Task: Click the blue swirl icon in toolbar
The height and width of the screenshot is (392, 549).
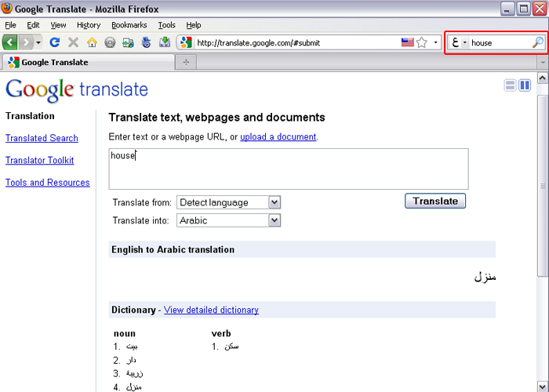Action: pyautogui.click(x=147, y=42)
